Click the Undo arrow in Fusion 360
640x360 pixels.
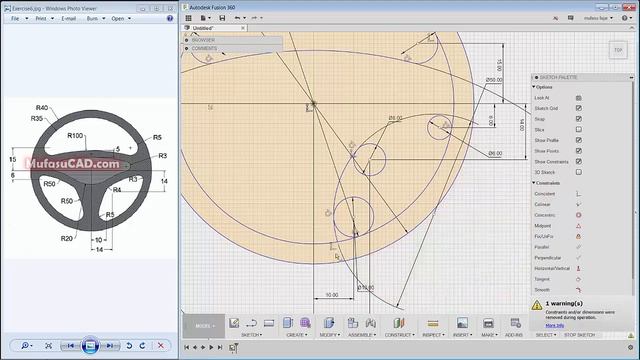point(238,18)
